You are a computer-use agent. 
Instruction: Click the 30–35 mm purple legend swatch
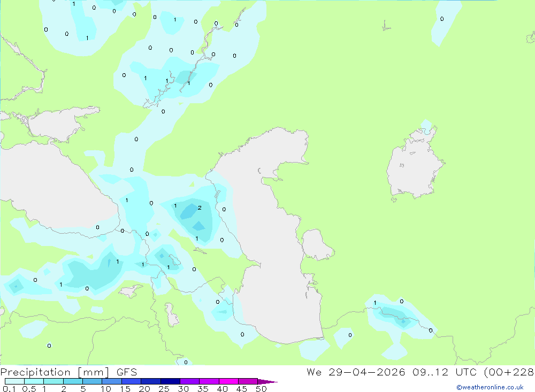point(189,381)
